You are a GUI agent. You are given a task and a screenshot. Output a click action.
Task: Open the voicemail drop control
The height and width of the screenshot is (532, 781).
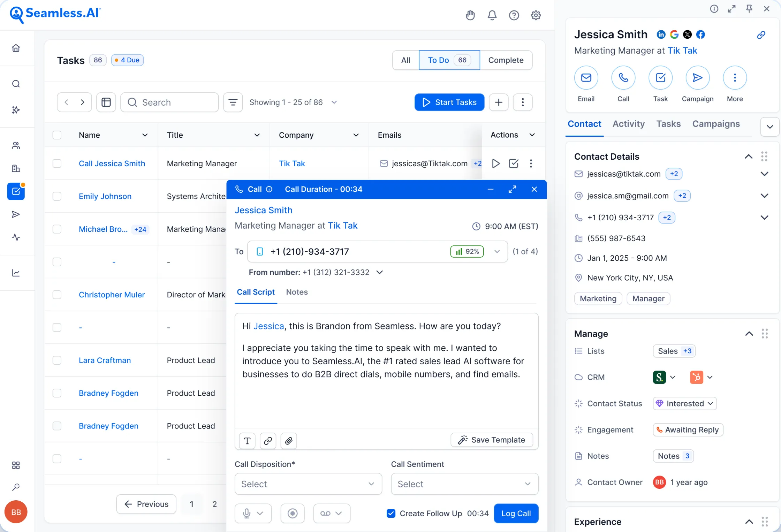(x=332, y=513)
